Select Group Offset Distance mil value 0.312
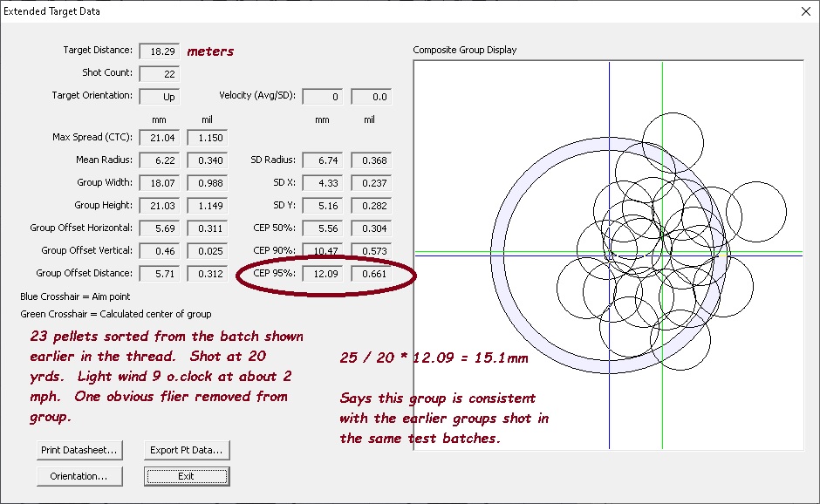This screenshot has height=504, width=820. 208,274
